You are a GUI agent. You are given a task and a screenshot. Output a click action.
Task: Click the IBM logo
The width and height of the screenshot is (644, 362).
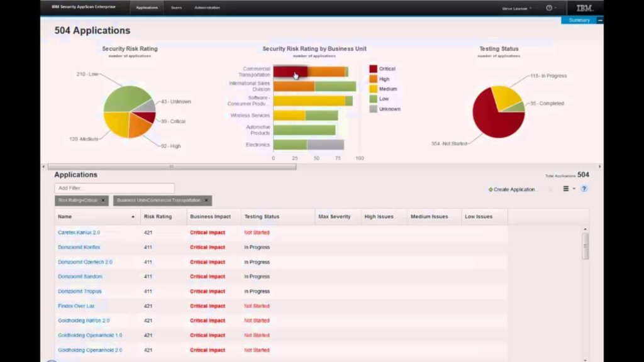click(584, 8)
